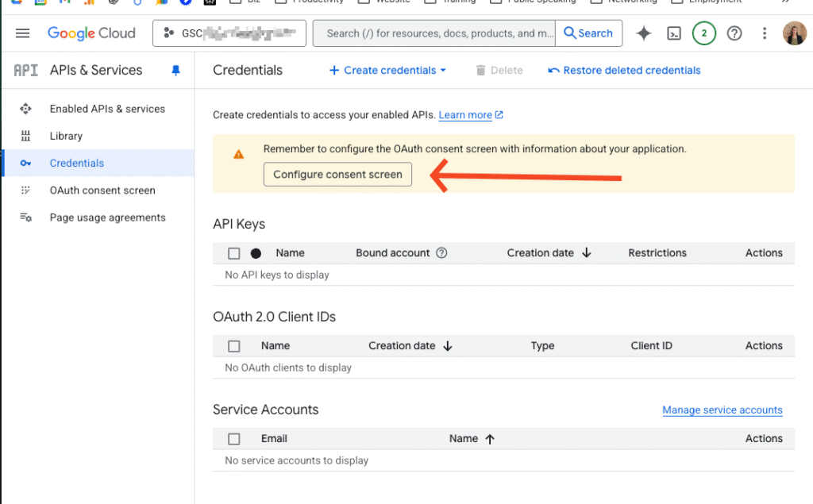
Task: Open the user account avatar
Action: (794, 33)
